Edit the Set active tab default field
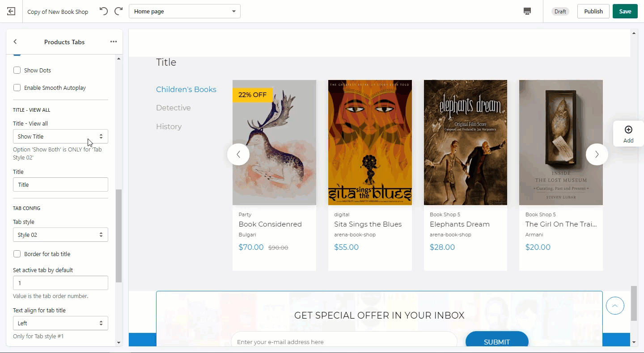 [60, 283]
